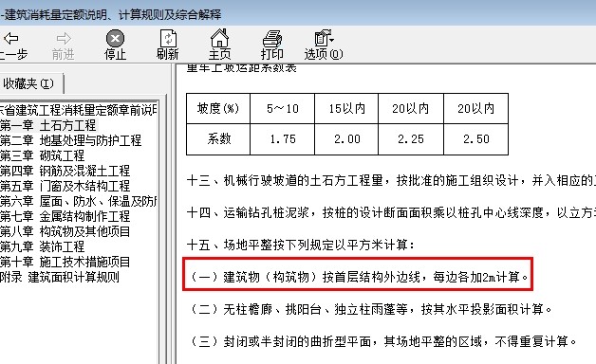Click the coefficient 2.00 cell
This screenshot has height=364, width=596.
[346, 139]
